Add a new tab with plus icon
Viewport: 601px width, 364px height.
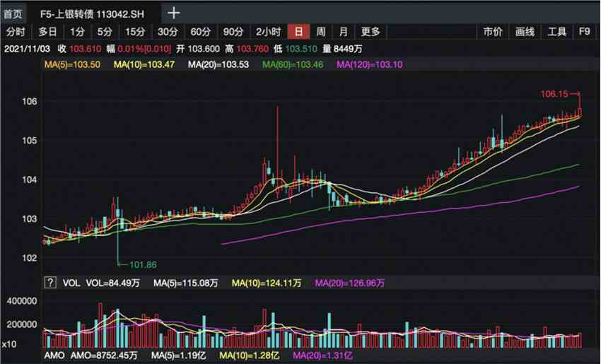pyautogui.click(x=174, y=13)
